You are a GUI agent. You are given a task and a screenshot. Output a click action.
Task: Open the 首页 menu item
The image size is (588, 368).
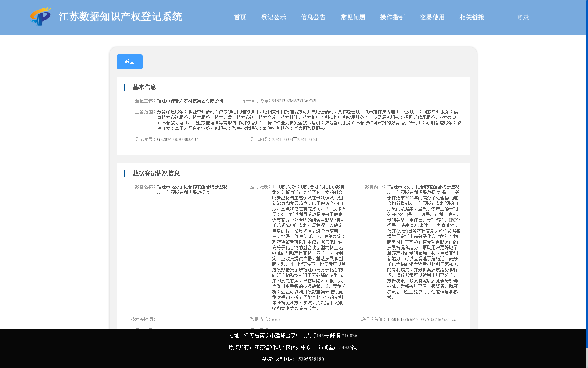240,17
